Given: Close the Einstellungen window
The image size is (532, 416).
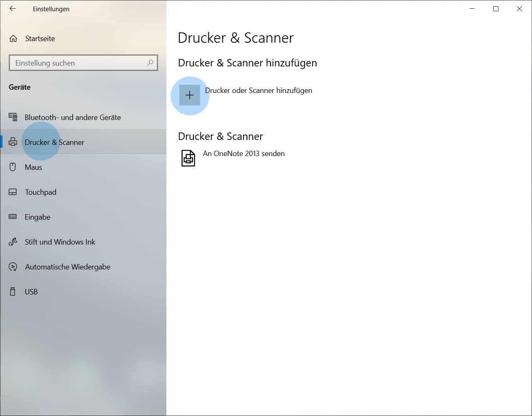Looking at the screenshot, I should click(x=520, y=9).
